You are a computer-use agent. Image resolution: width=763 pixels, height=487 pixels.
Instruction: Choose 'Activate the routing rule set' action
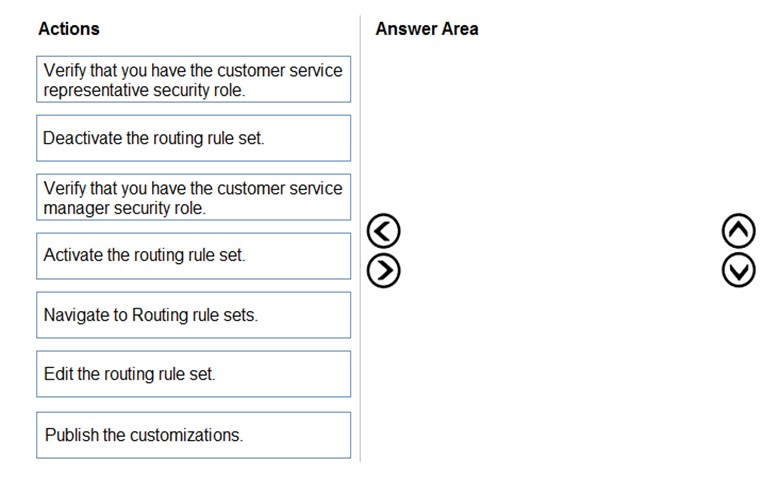coord(194,255)
